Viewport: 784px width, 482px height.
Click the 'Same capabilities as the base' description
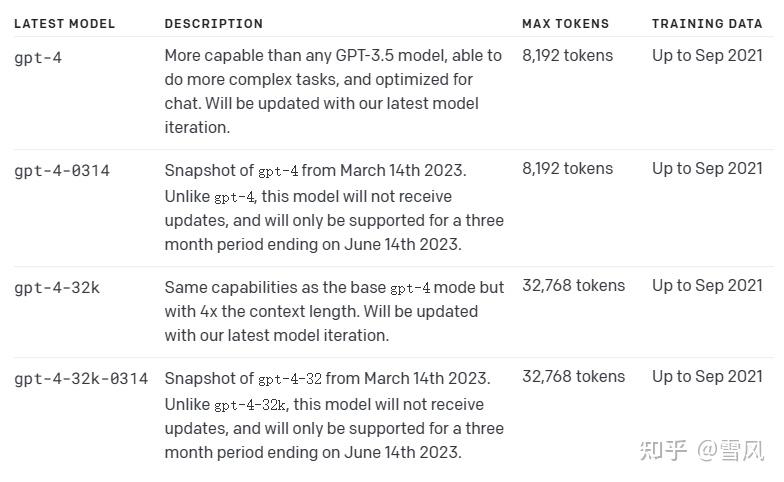[x=334, y=311]
